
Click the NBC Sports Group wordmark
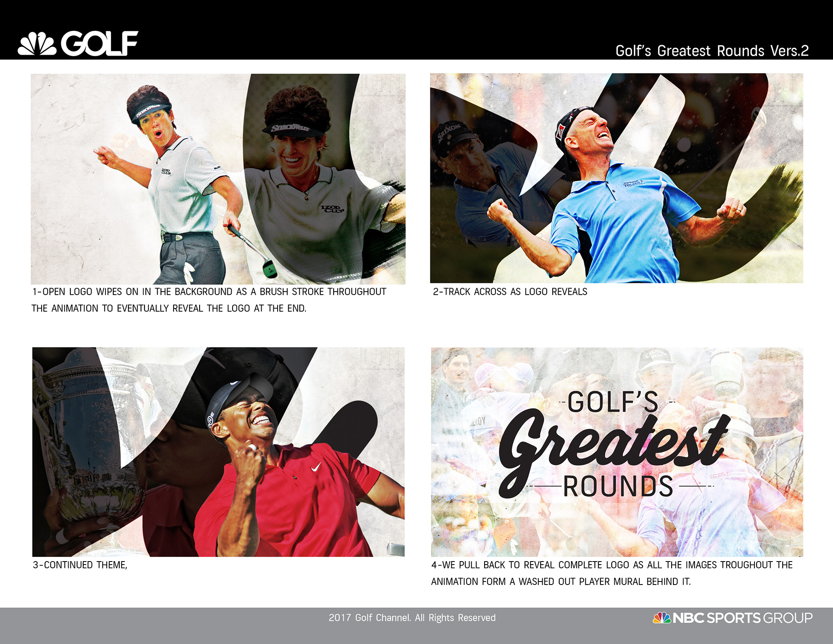click(743, 618)
